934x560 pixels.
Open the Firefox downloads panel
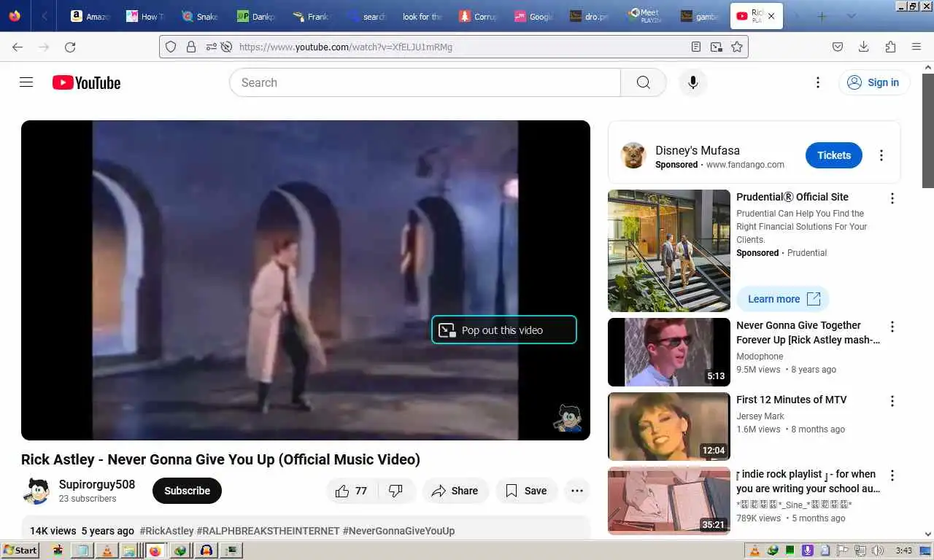pyautogui.click(x=863, y=47)
